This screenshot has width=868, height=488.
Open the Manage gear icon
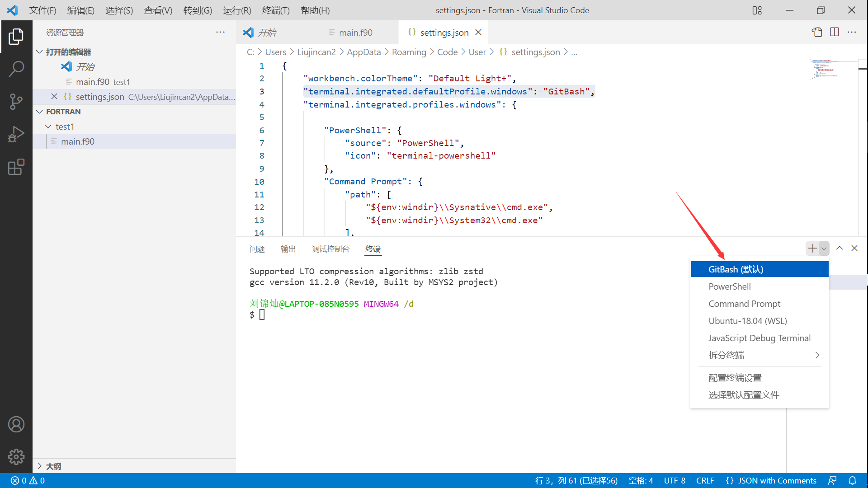pyautogui.click(x=16, y=457)
